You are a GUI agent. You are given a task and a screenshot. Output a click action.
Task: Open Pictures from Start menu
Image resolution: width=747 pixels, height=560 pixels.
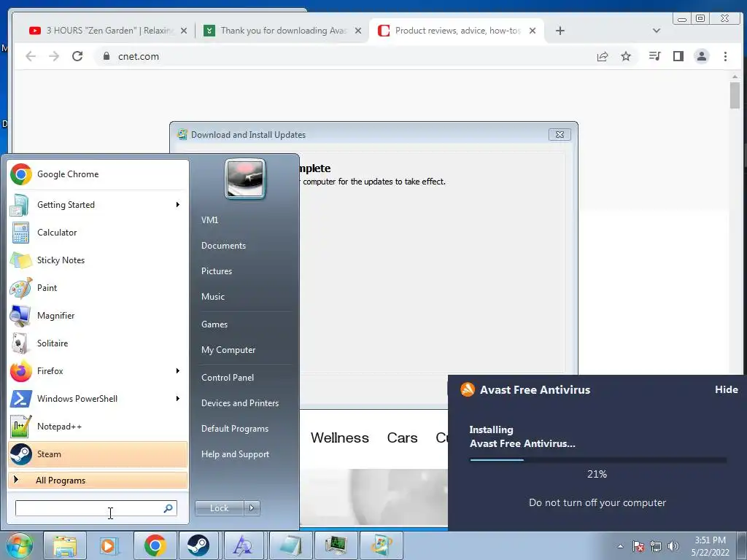tap(217, 271)
